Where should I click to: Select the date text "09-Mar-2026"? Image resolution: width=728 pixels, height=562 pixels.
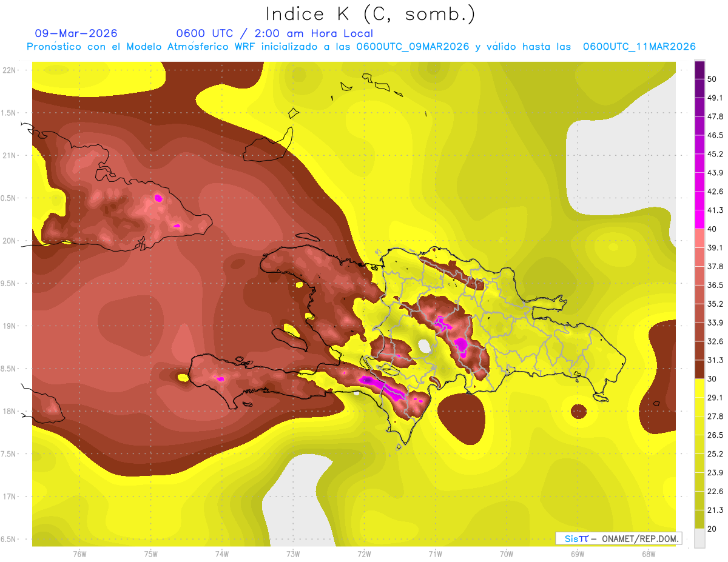pyautogui.click(x=76, y=33)
